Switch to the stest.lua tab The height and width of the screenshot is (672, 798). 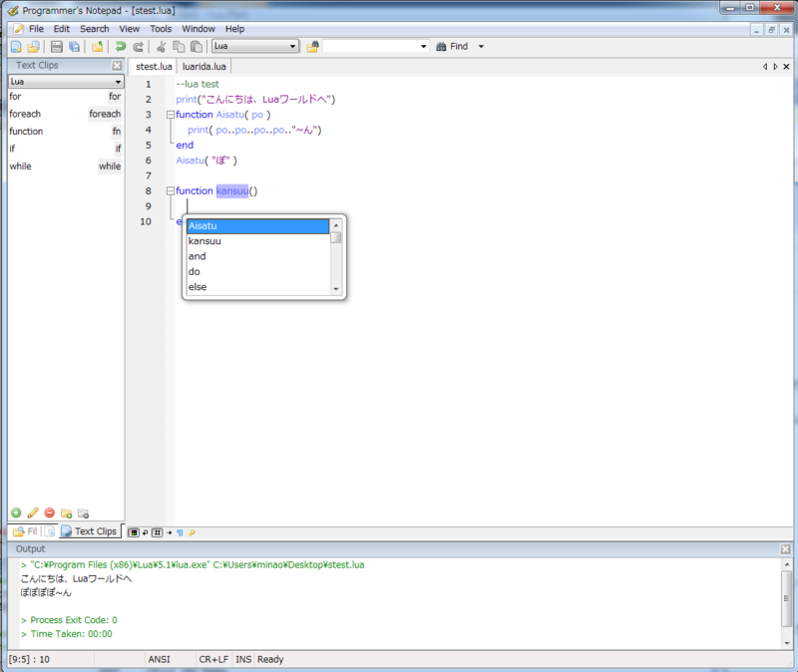click(154, 67)
